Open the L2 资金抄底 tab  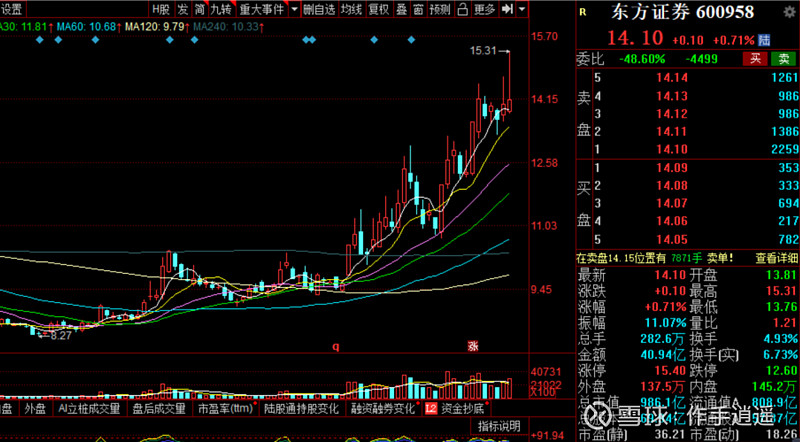(x=456, y=408)
